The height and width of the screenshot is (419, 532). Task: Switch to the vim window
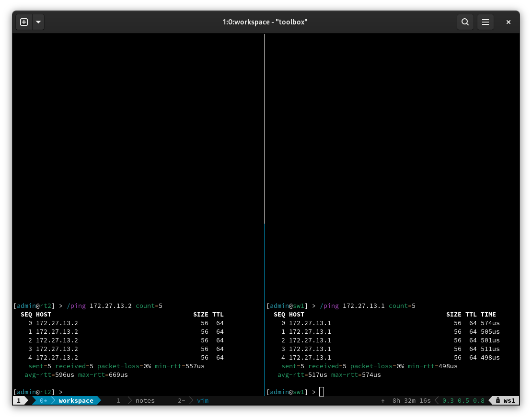coord(202,400)
